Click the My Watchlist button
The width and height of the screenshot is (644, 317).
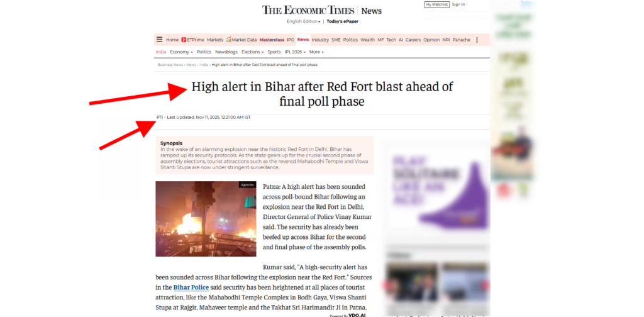pyautogui.click(x=436, y=4)
